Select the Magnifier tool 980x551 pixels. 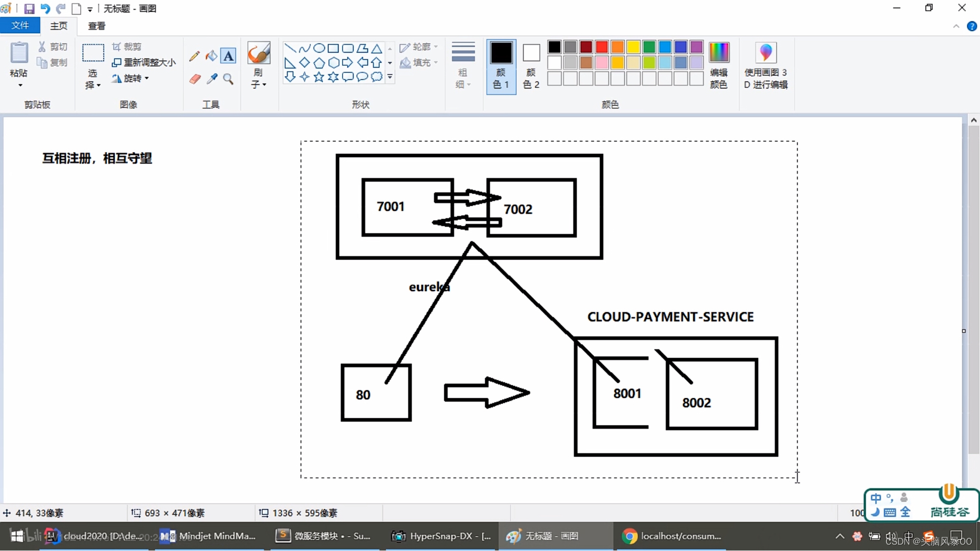(x=228, y=79)
